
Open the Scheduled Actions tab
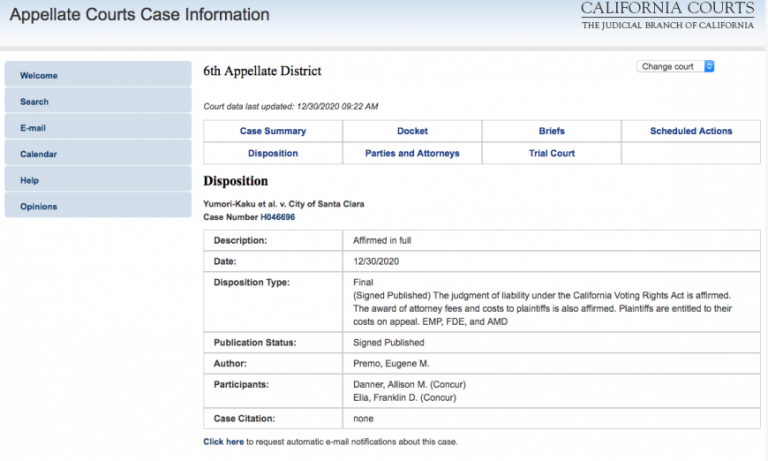pos(691,131)
